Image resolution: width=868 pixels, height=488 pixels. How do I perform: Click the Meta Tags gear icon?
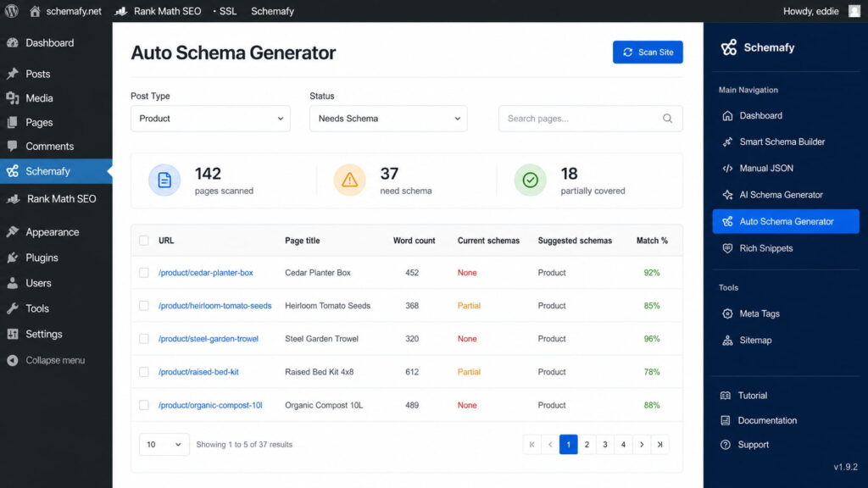[727, 313]
